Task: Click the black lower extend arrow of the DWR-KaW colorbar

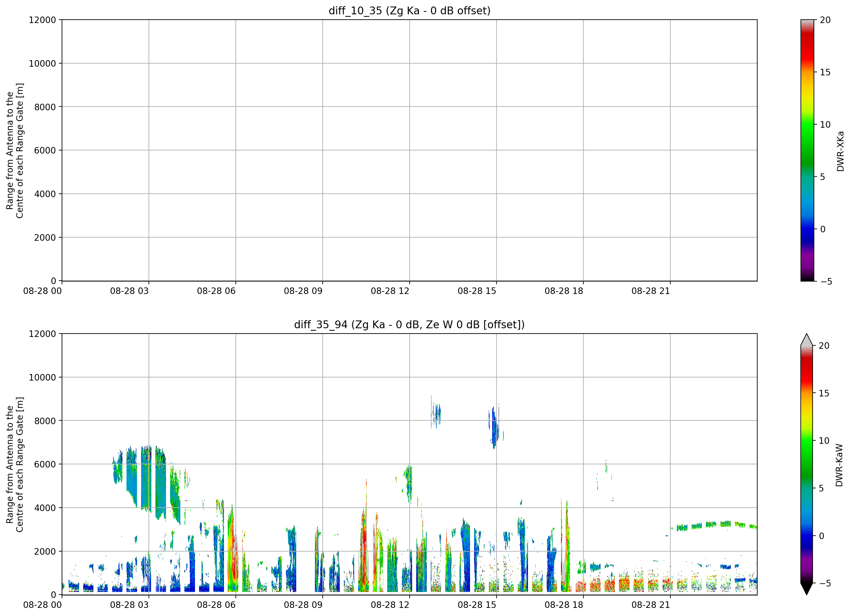Action: (806, 589)
